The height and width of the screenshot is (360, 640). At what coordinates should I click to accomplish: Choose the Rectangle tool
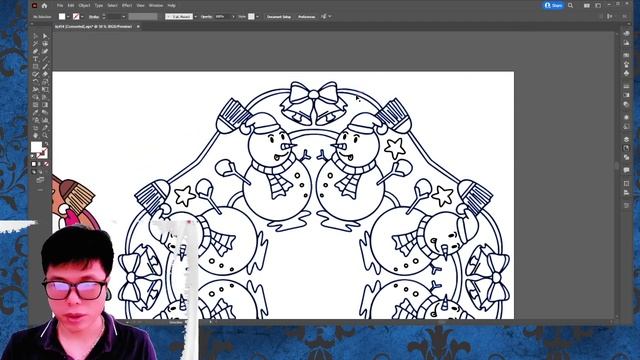click(36, 67)
